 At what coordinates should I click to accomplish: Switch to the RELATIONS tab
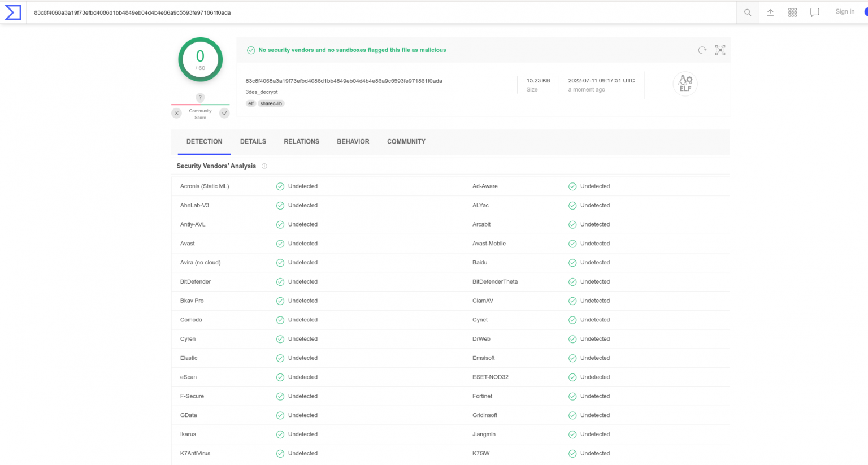point(302,142)
